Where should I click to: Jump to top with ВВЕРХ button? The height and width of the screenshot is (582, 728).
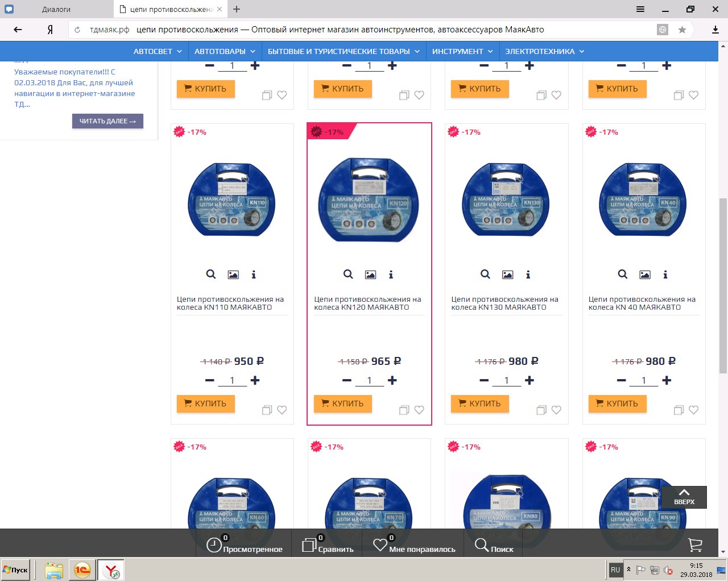684,497
